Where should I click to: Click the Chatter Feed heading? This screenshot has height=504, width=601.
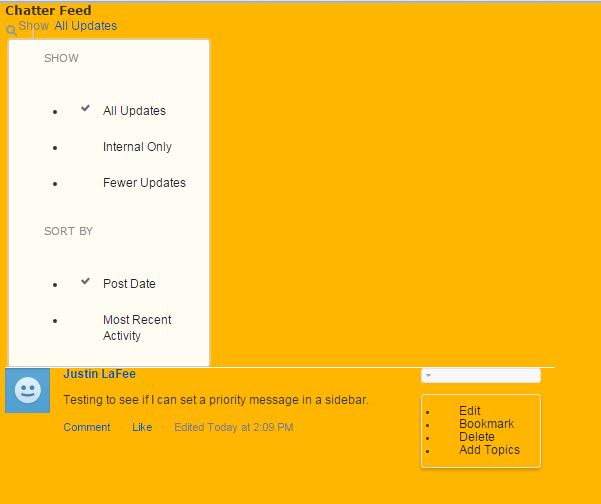coord(48,10)
